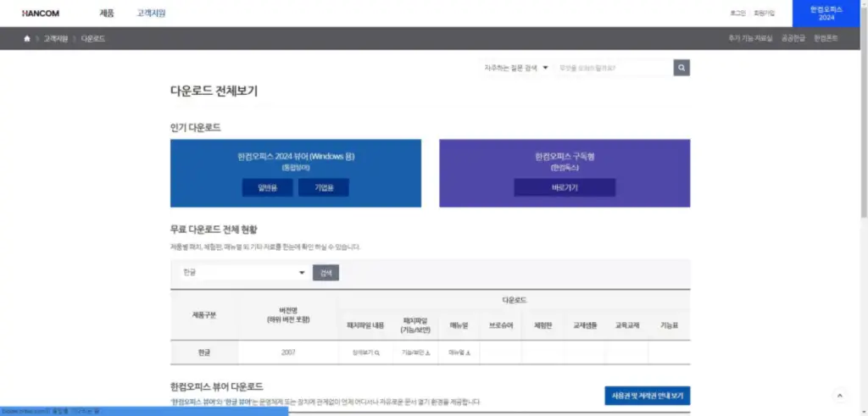868x416 pixels.
Task: Click 바로가기 button in 한컴오피스 구독형
Action: click(x=565, y=187)
